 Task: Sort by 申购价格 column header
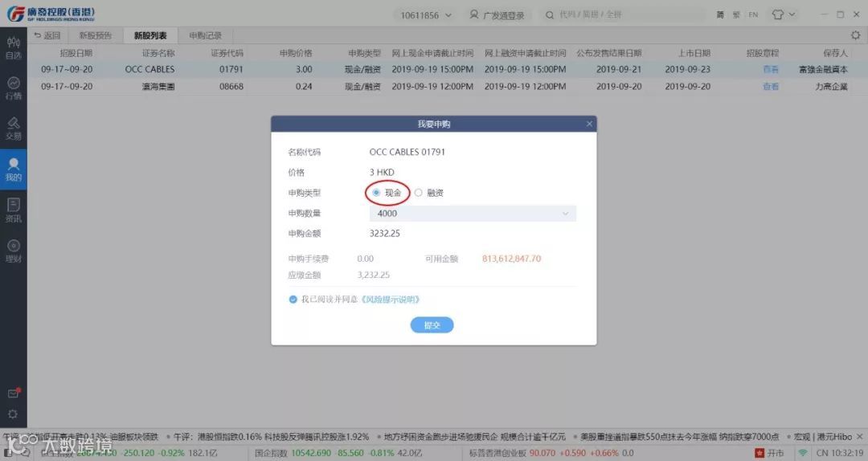296,53
